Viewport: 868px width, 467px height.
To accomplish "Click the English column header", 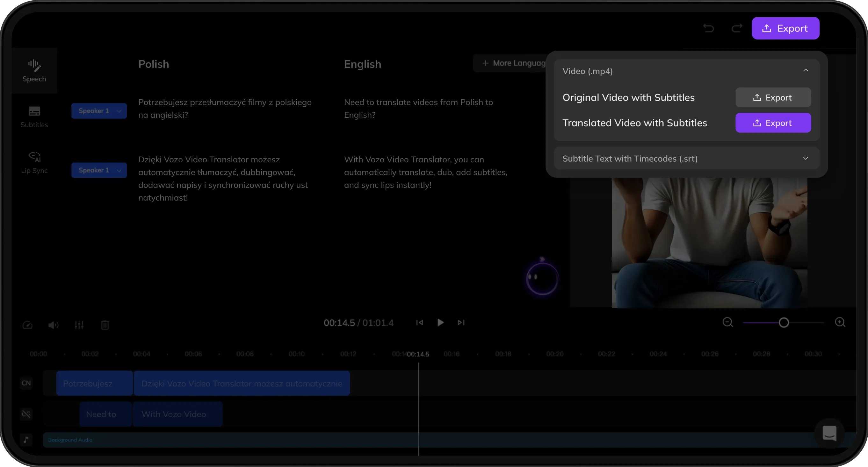I will click(363, 64).
